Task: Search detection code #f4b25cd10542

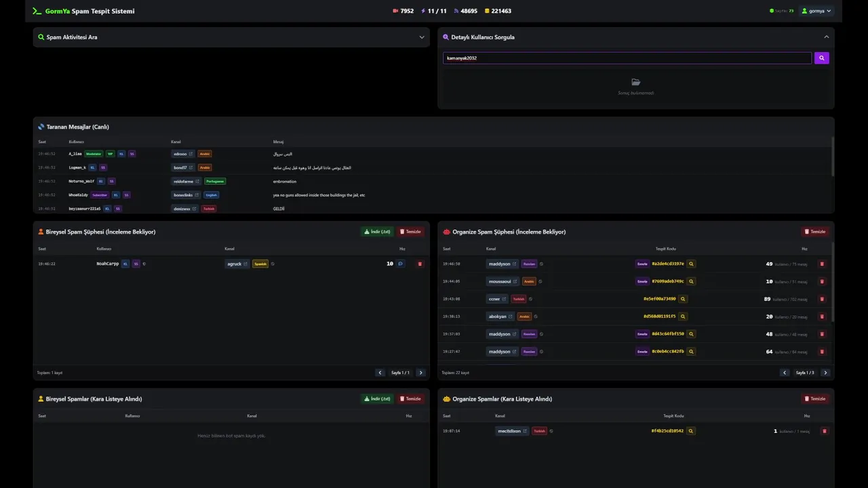Action: tap(691, 430)
